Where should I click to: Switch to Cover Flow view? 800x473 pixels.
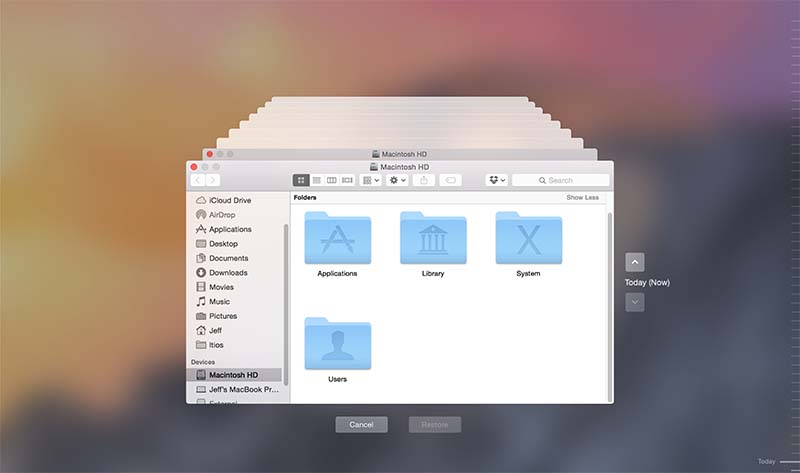(x=347, y=180)
